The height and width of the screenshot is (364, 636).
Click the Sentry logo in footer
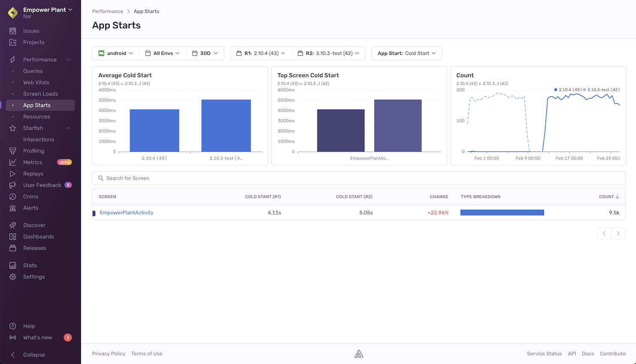(x=359, y=354)
